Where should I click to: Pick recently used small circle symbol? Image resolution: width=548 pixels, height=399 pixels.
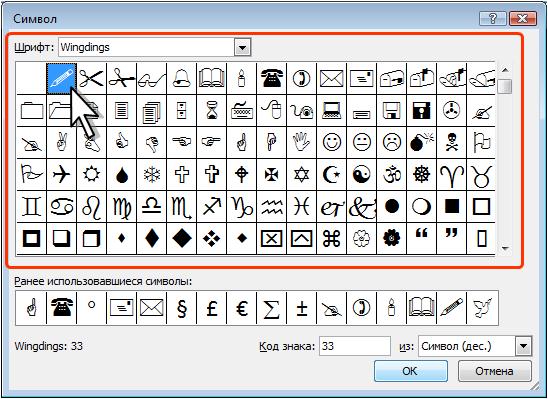click(92, 308)
